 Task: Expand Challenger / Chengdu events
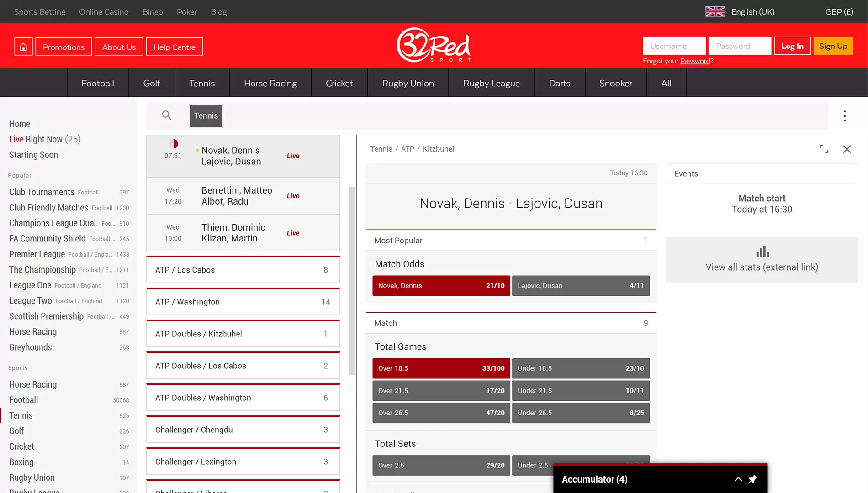pyautogui.click(x=243, y=430)
